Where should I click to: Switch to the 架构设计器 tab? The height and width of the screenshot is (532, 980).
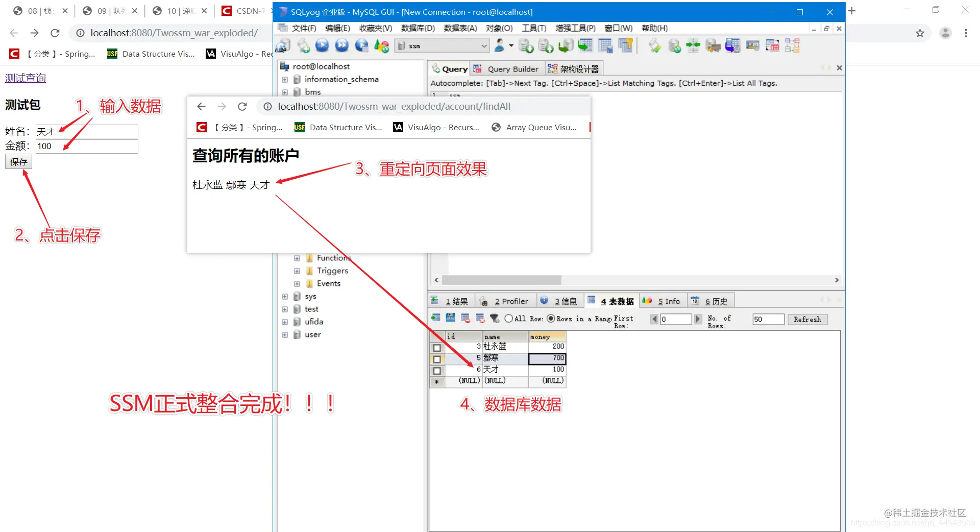[574, 69]
